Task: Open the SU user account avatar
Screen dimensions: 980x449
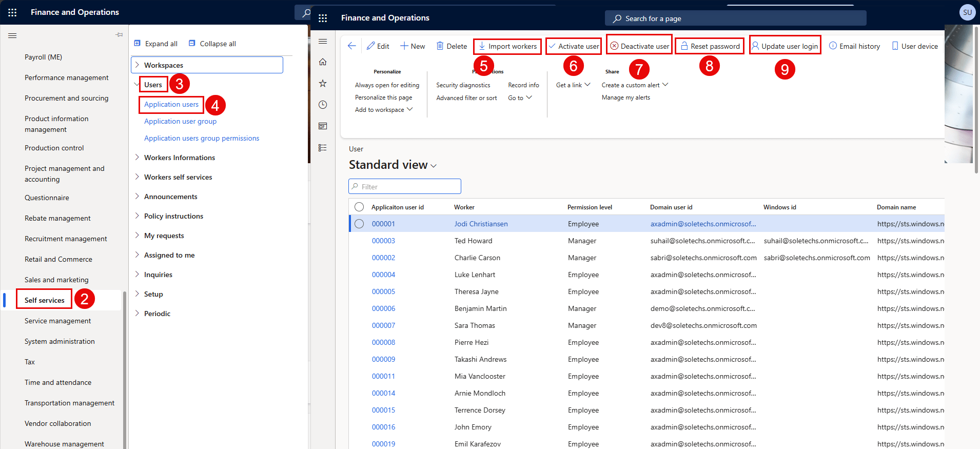Action: click(x=967, y=12)
